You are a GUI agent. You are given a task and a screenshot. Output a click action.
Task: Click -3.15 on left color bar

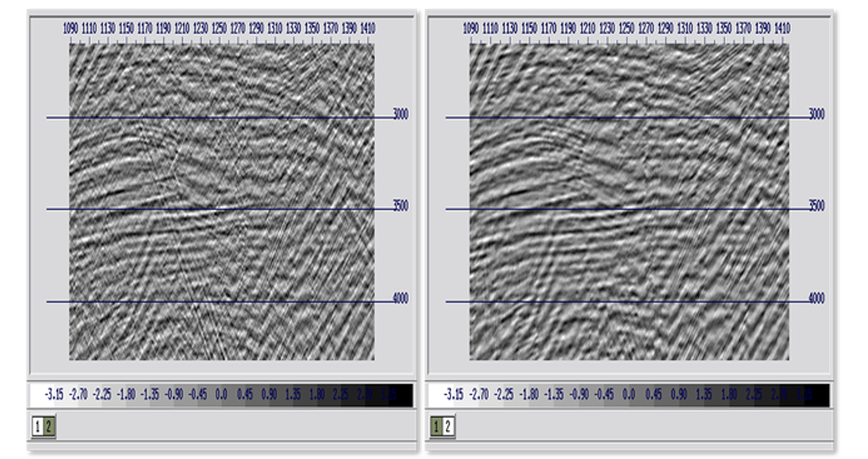pyautogui.click(x=54, y=395)
